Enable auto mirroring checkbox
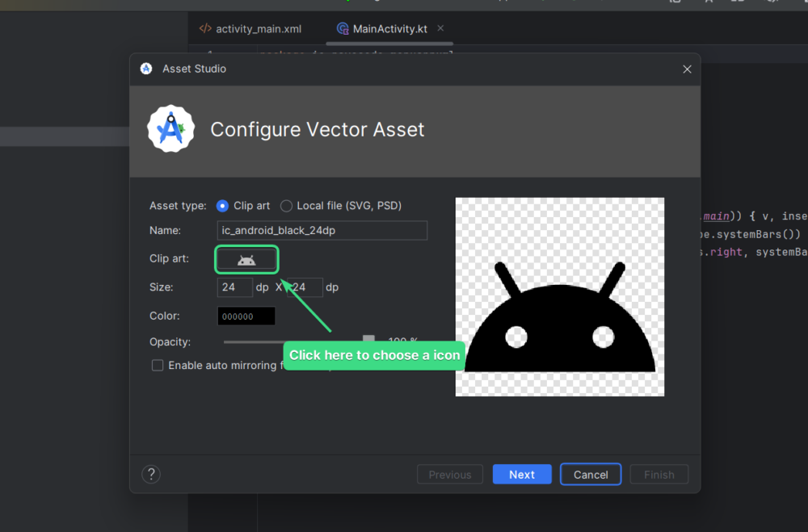808x532 pixels. pyautogui.click(x=158, y=365)
